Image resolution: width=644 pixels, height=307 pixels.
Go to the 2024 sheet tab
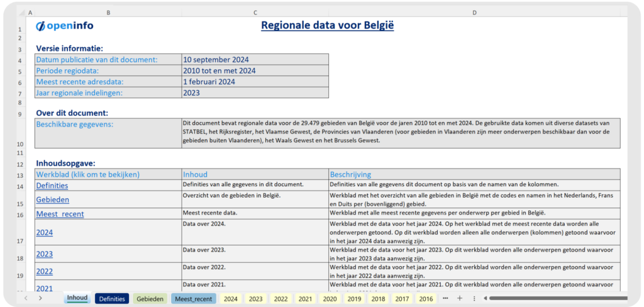231,299
